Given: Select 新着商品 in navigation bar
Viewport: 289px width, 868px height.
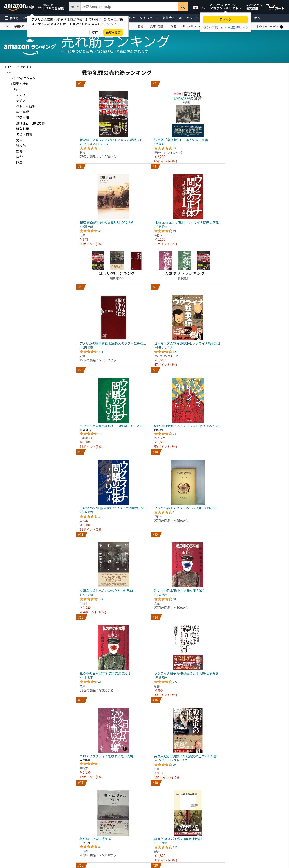Looking at the screenshot, I should (169, 18).
